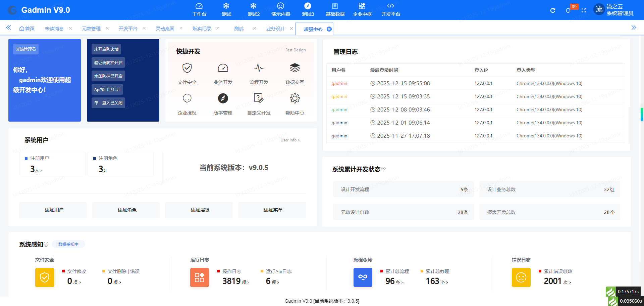Image resolution: width=644 pixels, height=306 pixels.
Task: Switch to the 贩卖记录 tab
Action: click(x=201, y=28)
